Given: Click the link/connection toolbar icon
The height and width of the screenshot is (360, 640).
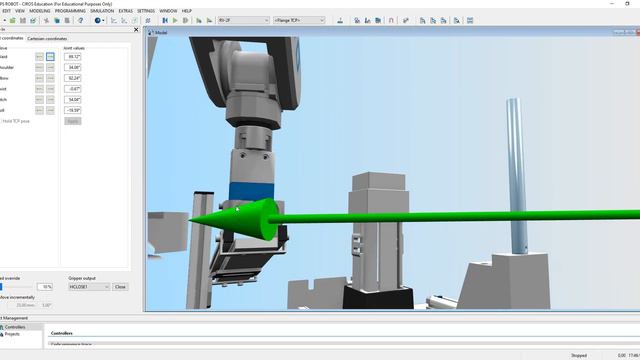Looking at the screenshot, I should (405, 20).
